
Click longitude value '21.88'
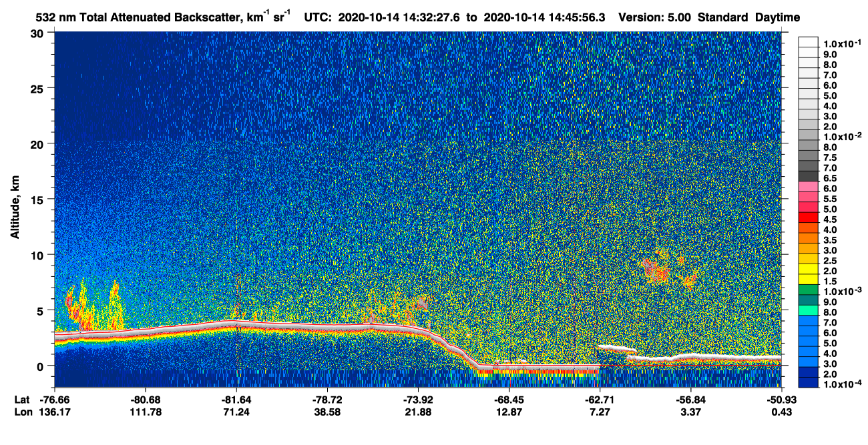418,412
